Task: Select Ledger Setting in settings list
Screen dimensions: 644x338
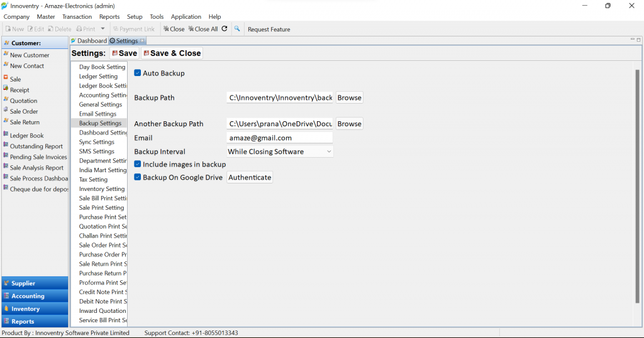Action: pos(98,76)
